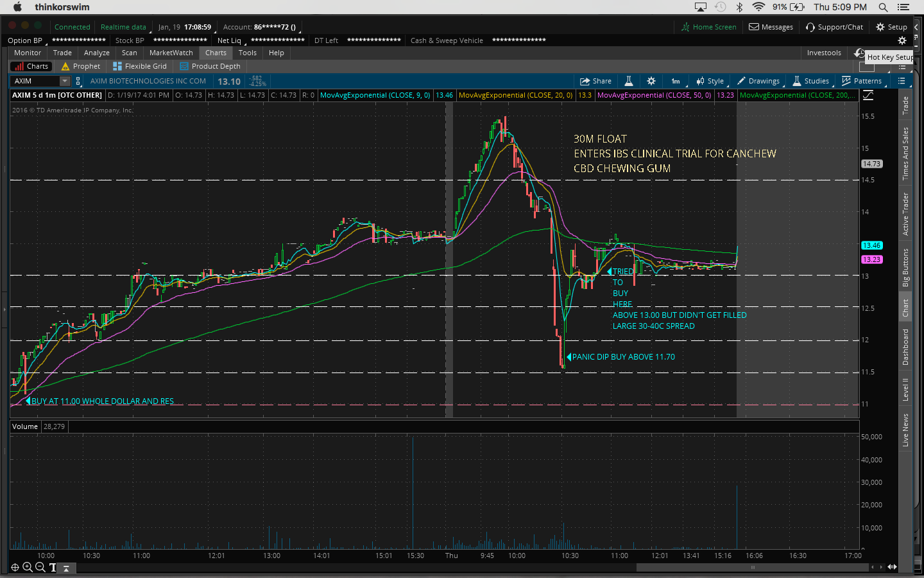Open macOS Spotlight search
The image size is (924, 578).
coord(883,7)
